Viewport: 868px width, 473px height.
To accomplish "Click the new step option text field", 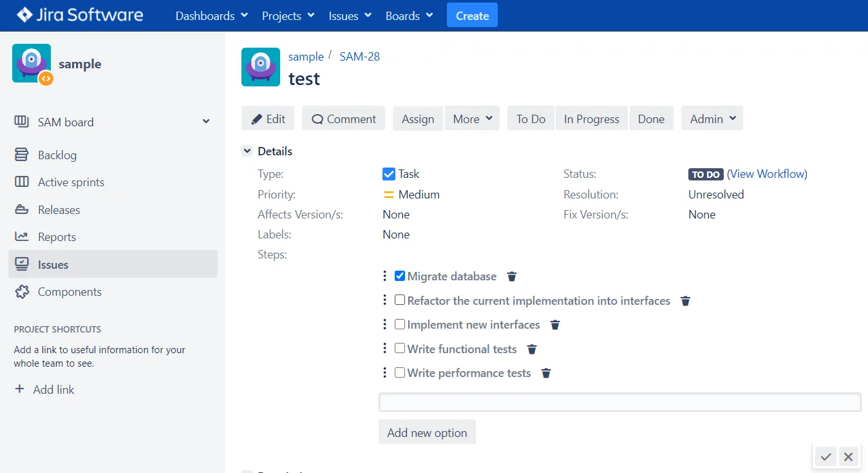I will coord(619,402).
